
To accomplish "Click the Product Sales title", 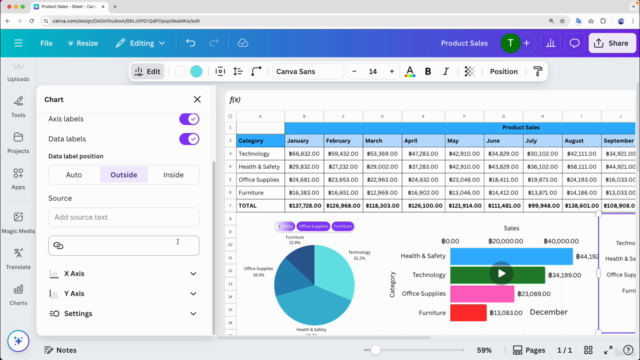I will [x=464, y=43].
